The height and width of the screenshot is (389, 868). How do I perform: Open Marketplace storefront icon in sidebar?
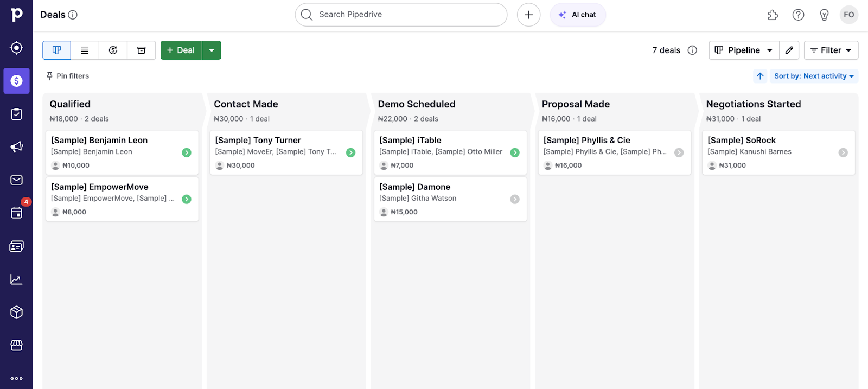tap(16, 346)
